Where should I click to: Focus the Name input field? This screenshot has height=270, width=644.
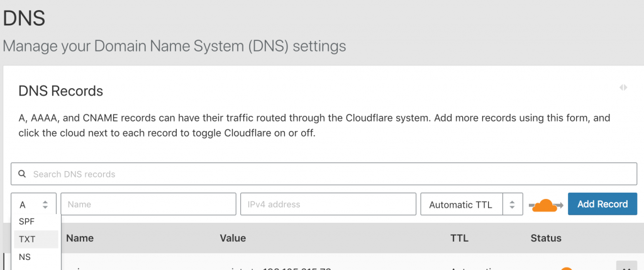point(148,205)
